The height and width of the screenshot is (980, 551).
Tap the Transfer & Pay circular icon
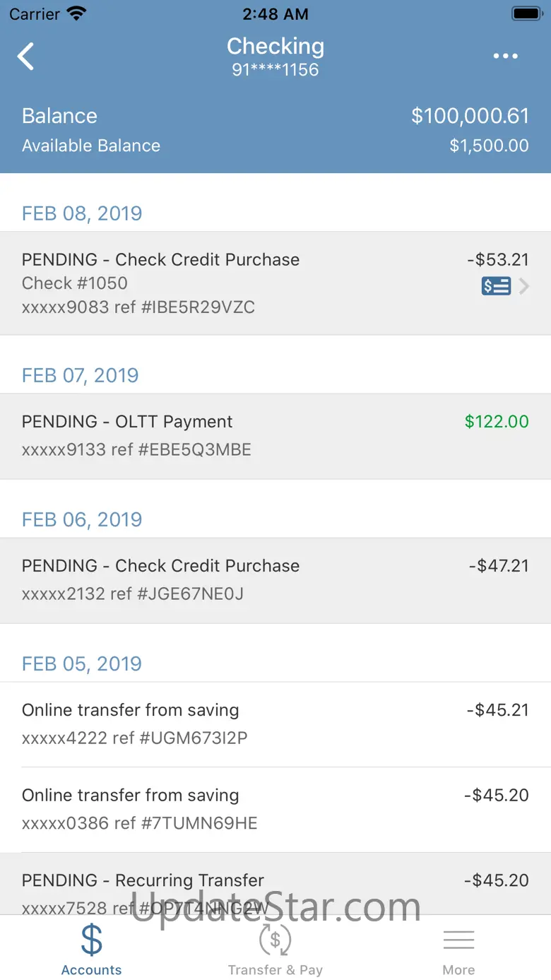275,940
